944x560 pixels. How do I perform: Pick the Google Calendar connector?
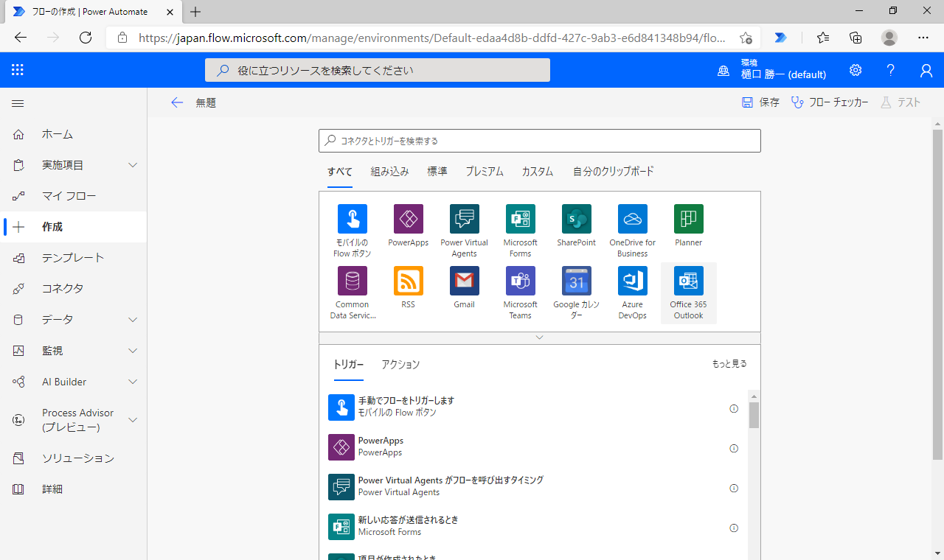coord(576,281)
